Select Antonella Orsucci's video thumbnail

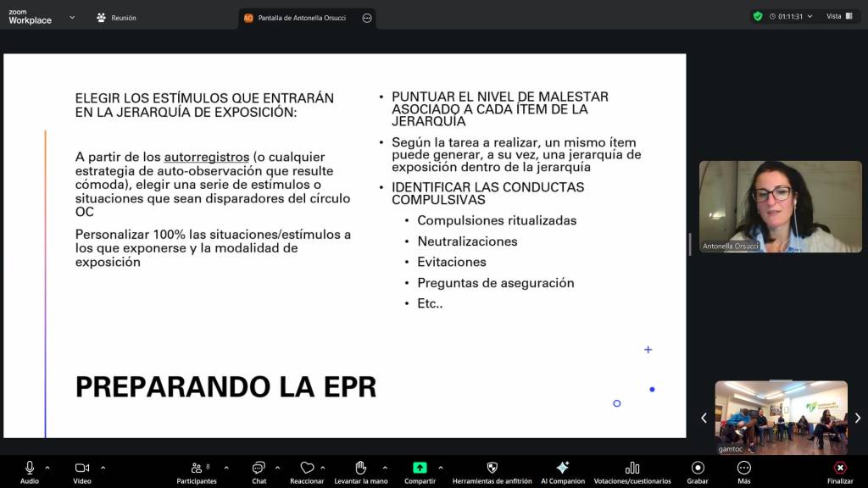780,206
